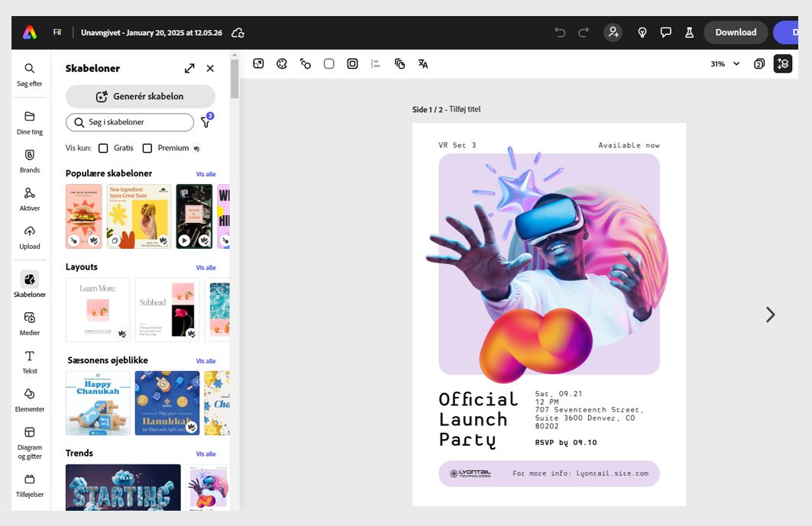The image size is (812, 526).
Task: Switch to the Skabeloner sidebar tab
Action: click(29, 283)
